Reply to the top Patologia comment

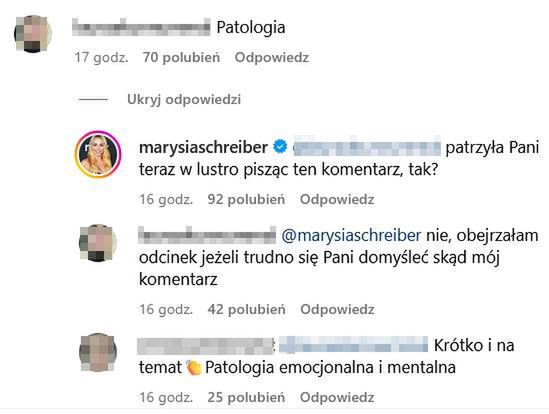(272, 57)
